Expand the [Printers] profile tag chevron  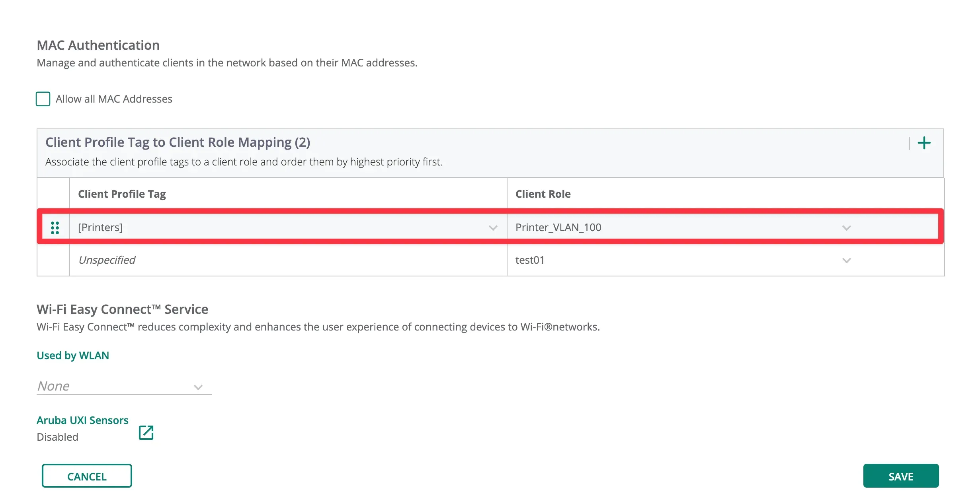[x=493, y=228]
